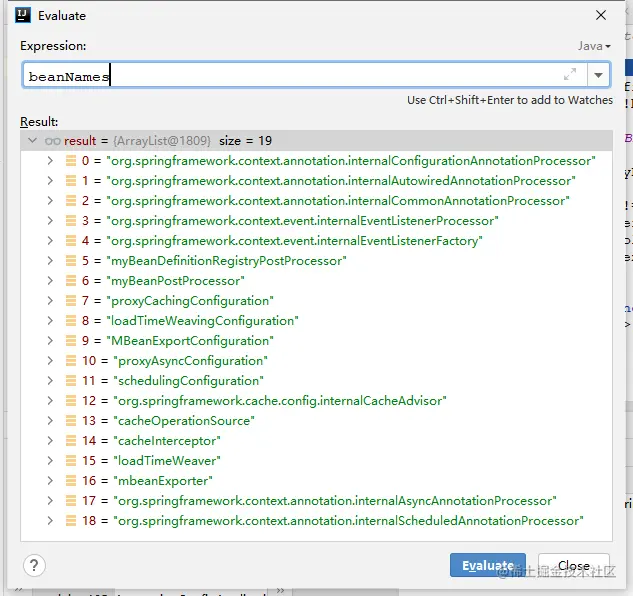Click the watch glasses icon beside result

[52, 141]
